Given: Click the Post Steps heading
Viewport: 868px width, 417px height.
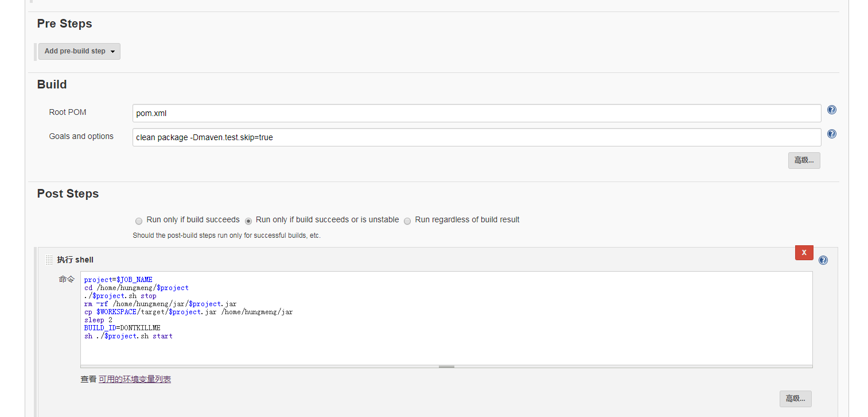Looking at the screenshot, I should 68,194.
